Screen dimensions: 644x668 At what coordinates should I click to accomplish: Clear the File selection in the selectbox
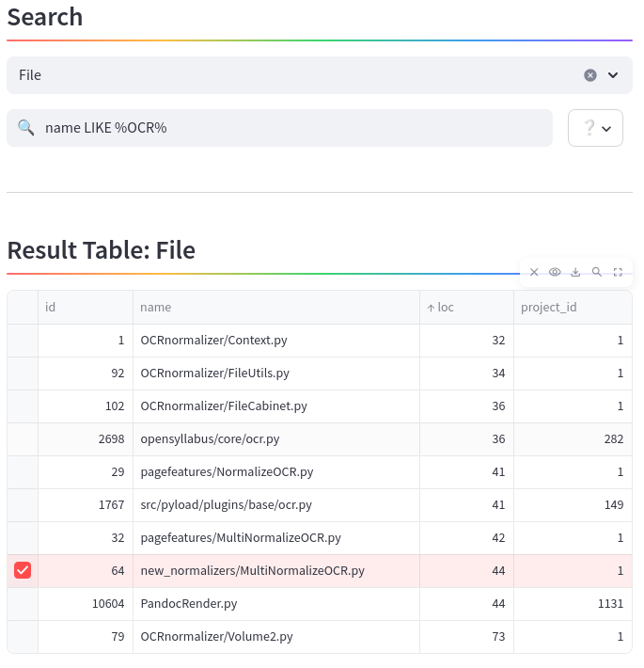(x=590, y=75)
